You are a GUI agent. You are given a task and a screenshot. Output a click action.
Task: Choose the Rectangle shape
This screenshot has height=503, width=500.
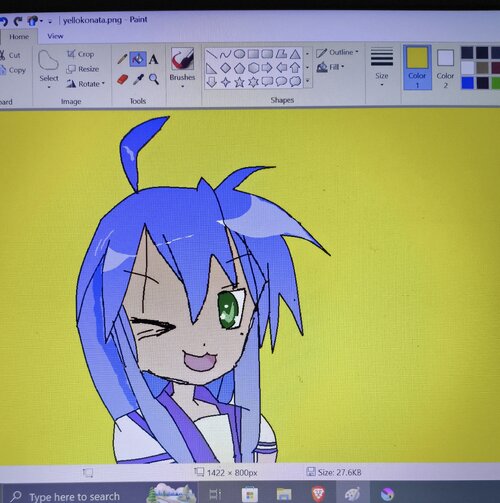point(253,54)
